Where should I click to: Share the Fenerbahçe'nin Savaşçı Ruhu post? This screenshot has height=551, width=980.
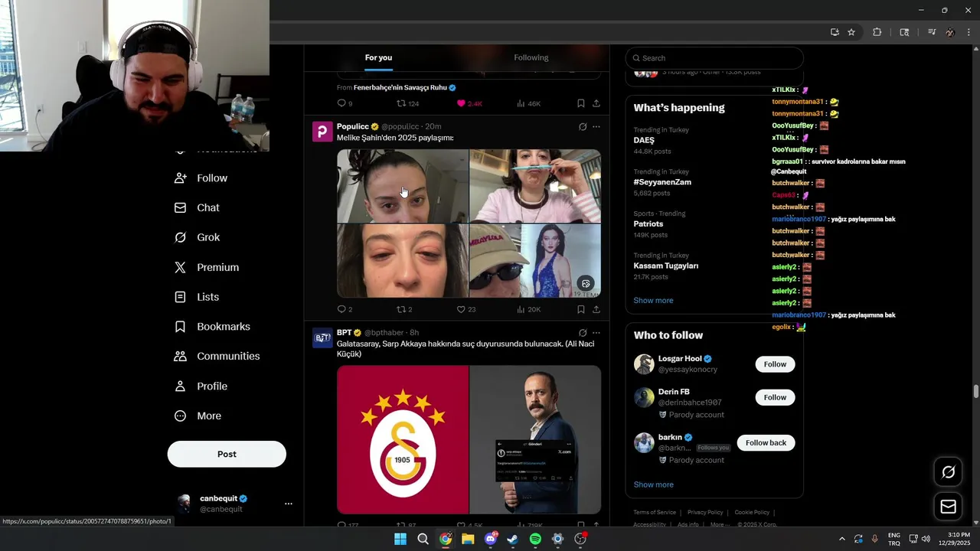(596, 103)
